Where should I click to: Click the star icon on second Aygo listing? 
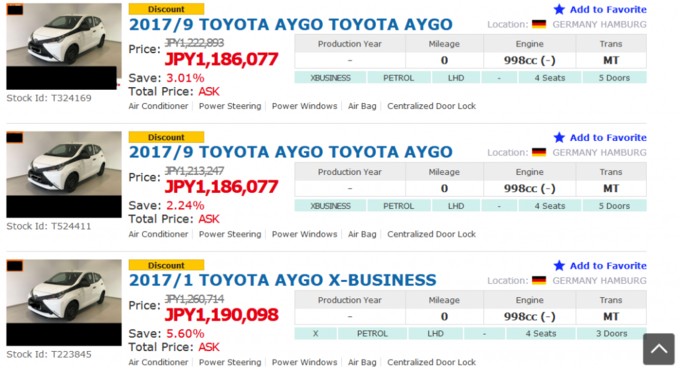(x=559, y=137)
